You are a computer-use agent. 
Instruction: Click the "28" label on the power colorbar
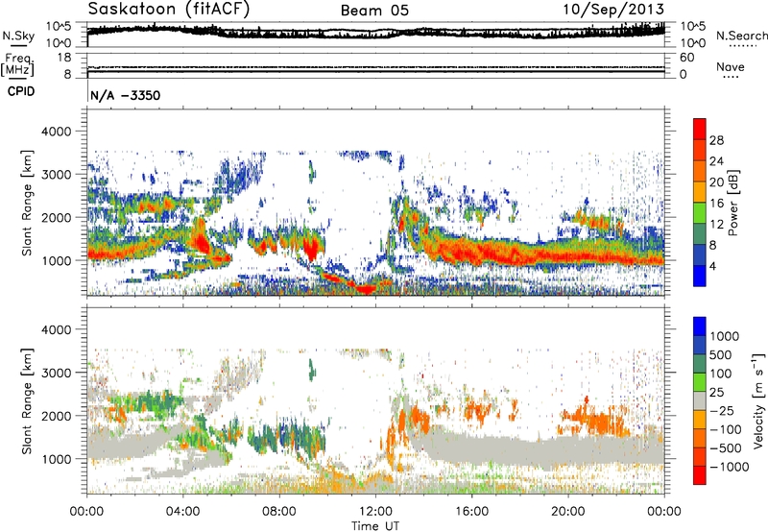click(716, 140)
